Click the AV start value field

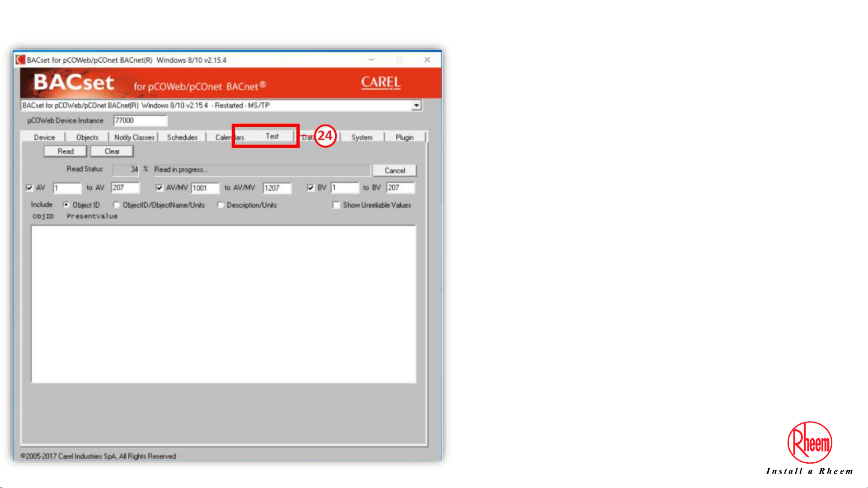67,188
